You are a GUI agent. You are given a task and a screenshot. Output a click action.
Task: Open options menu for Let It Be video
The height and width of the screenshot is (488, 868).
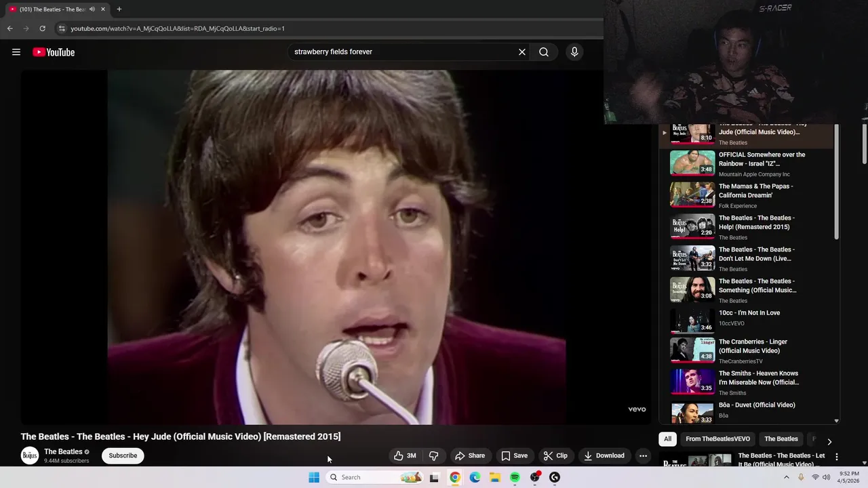click(837, 457)
